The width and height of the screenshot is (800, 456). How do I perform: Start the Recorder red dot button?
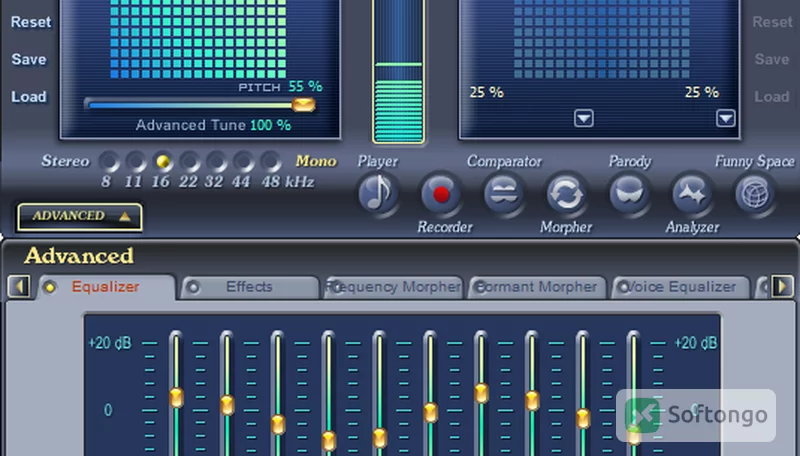pos(441,194)
